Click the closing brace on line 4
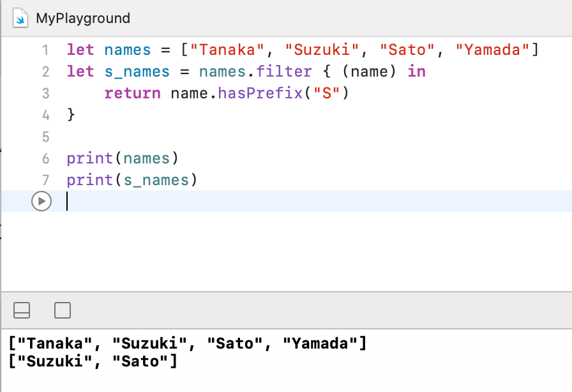This screenshot has width=572, height=392. 71,115
